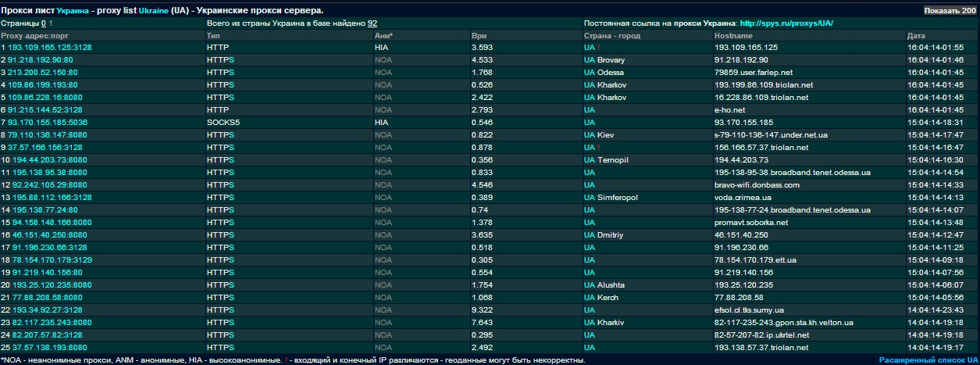Click the UA link next to Simferopol

click(589, 198)
